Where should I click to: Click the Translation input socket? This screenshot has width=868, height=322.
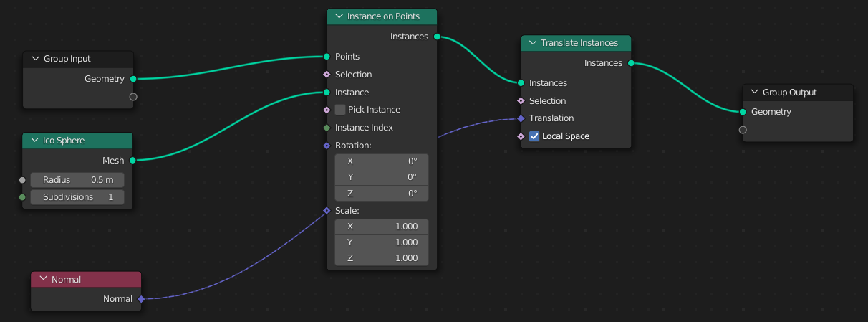(x=521, y=118)
